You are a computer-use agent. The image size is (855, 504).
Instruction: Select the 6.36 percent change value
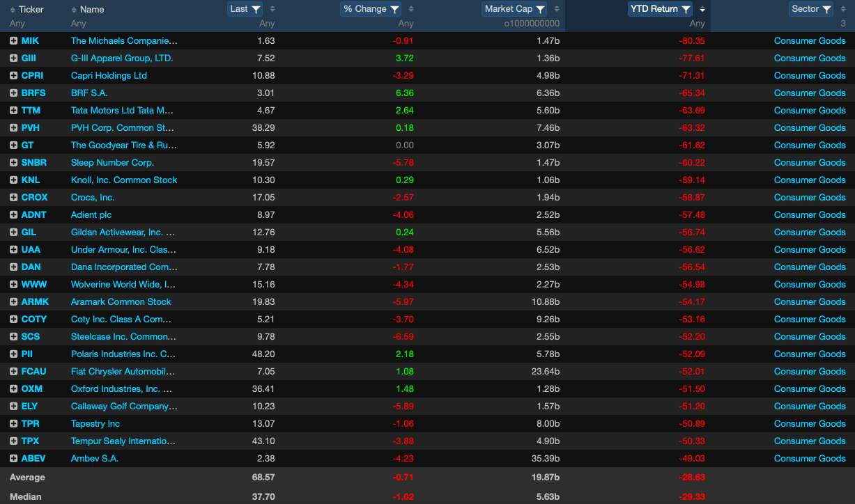pyautogui.click(x=405, y=93)
